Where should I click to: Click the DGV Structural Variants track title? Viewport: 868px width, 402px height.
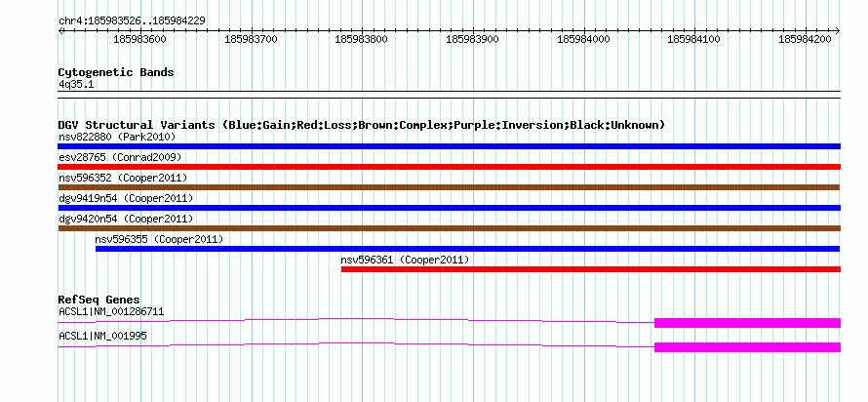click(362, 125)
